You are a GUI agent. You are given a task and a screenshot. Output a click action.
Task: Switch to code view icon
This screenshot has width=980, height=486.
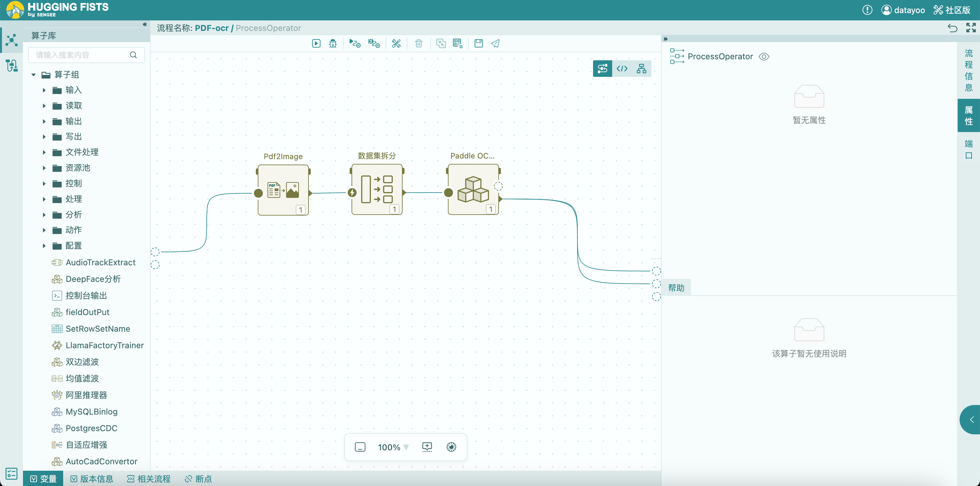[x=622, y=69]
